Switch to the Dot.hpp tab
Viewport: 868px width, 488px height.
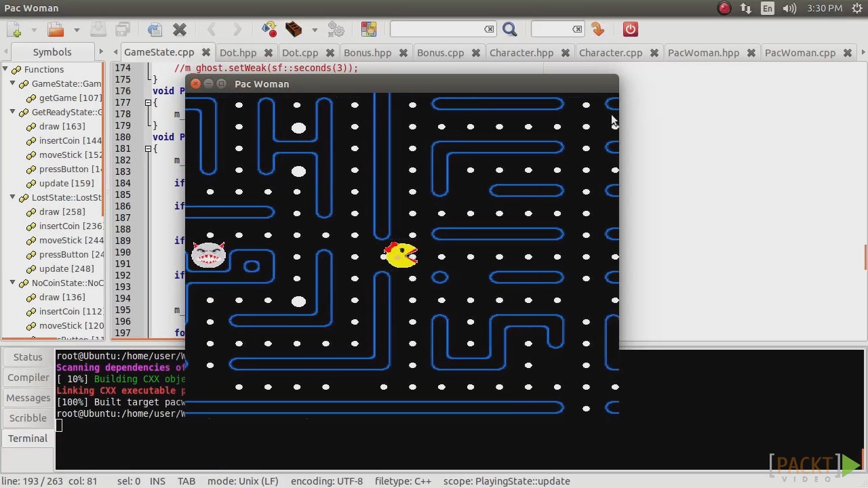[238, 52]
